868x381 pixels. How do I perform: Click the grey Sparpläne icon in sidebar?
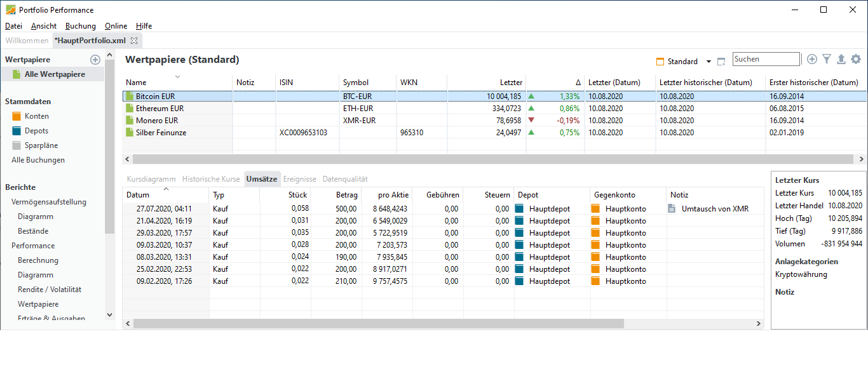(17, 145)
